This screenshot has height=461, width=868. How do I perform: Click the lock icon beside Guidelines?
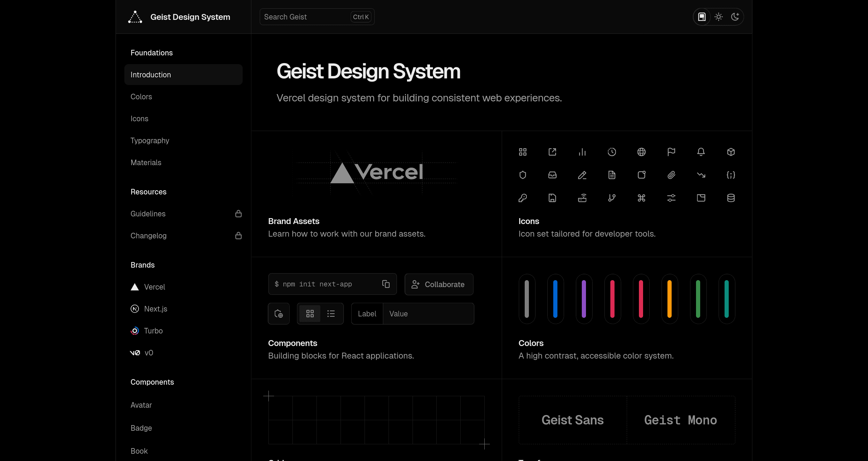tap(238, 214)
